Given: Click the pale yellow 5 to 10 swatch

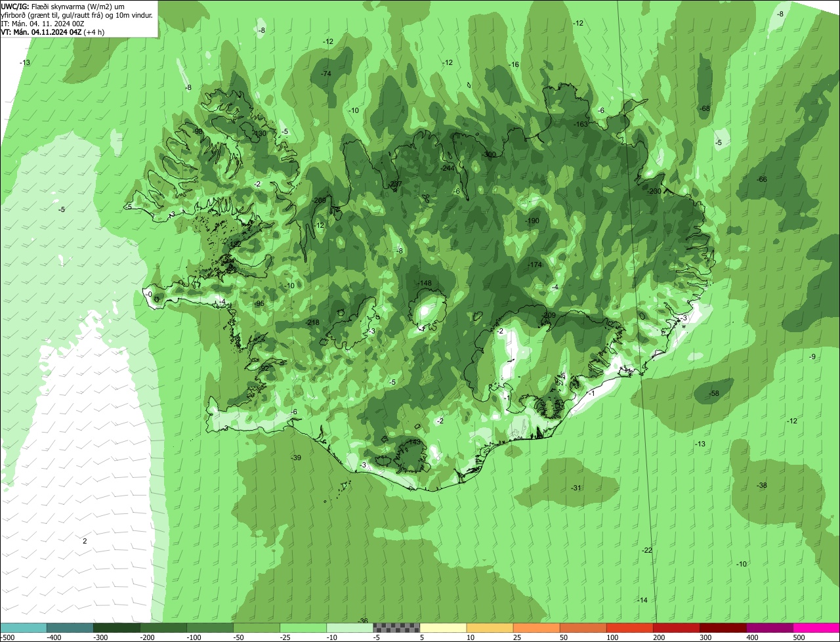Looking at the screenshot, I should (x=443, y=628).
